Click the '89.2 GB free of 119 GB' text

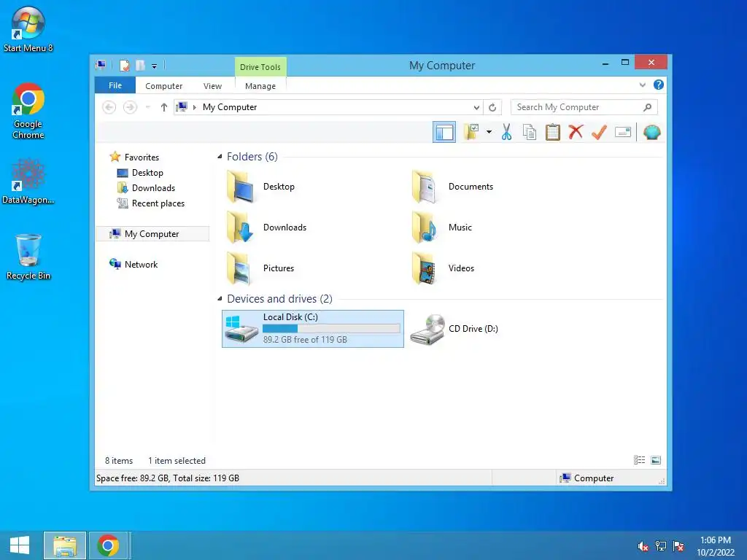305,340
